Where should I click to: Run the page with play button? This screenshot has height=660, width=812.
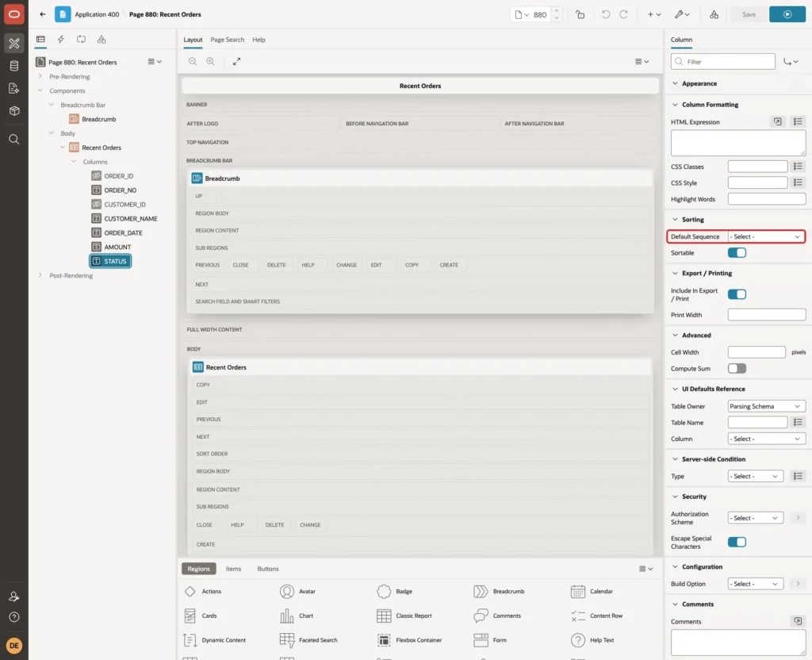(787, 14)
